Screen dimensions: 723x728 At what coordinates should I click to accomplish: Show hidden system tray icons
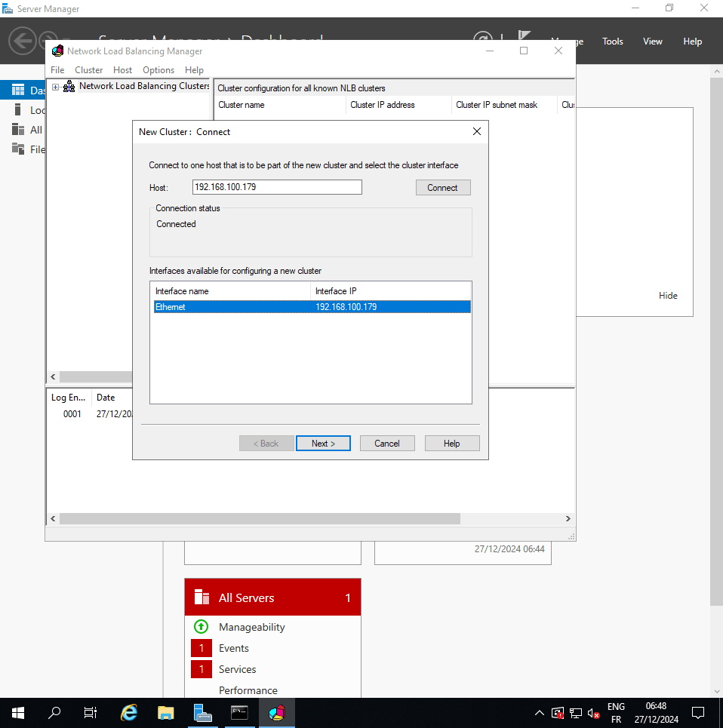(x=539, y=713)
